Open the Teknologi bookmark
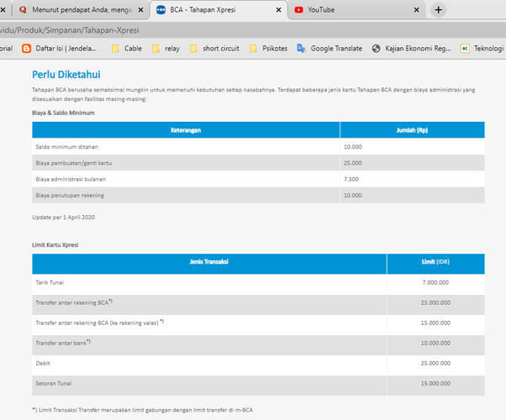The width and height of the screenshot is (506, 420). (x=482, y=49)
